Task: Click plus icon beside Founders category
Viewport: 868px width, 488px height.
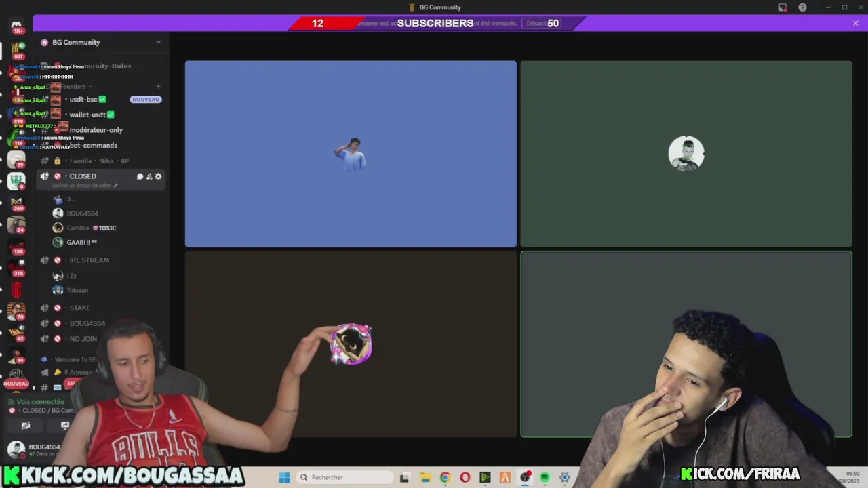Action: [158, 86]
